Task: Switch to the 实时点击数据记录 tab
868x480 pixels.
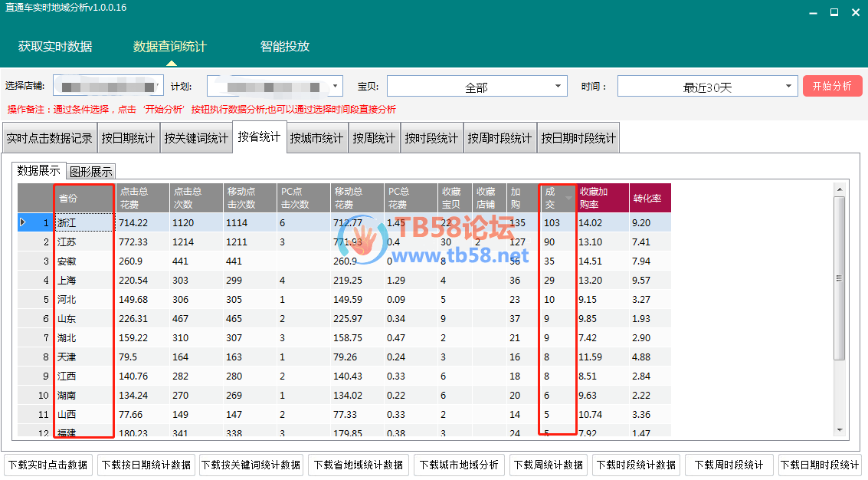Action: point(49,138)
